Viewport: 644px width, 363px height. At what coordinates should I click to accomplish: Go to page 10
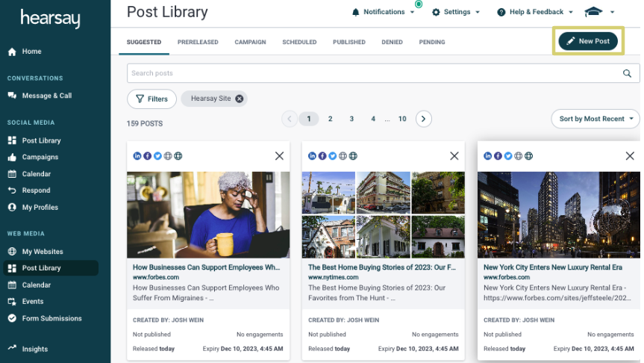[402, 119]
